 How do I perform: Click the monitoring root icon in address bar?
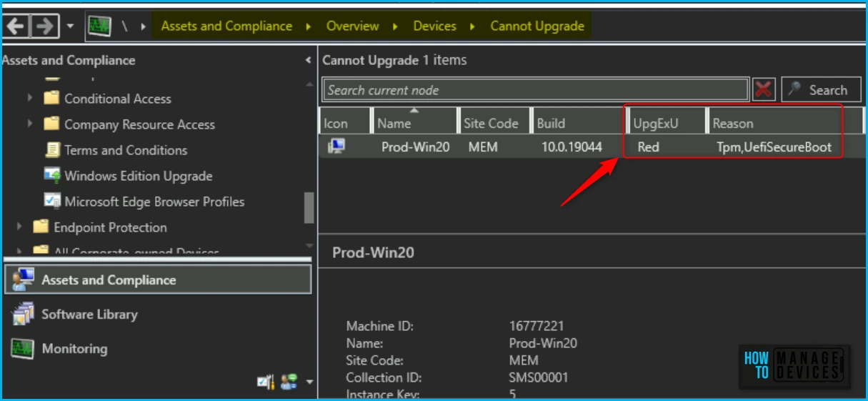pyautogui.click(x=99, y=26)
